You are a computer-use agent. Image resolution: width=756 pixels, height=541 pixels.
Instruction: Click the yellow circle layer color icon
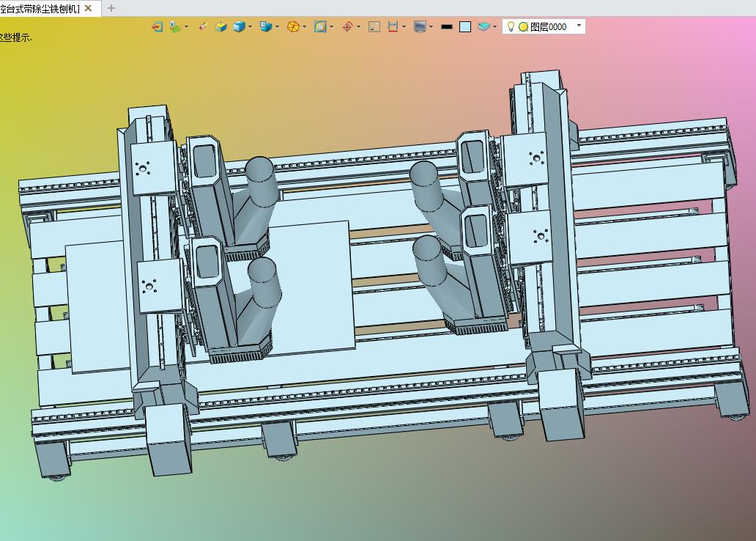click(523, 27)
